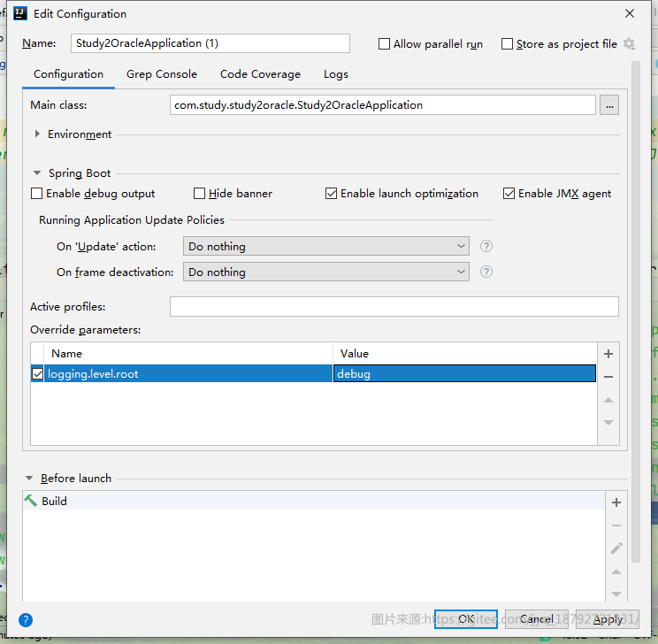
Task: Click the Name input field
Action: click(x=210, y=43)
